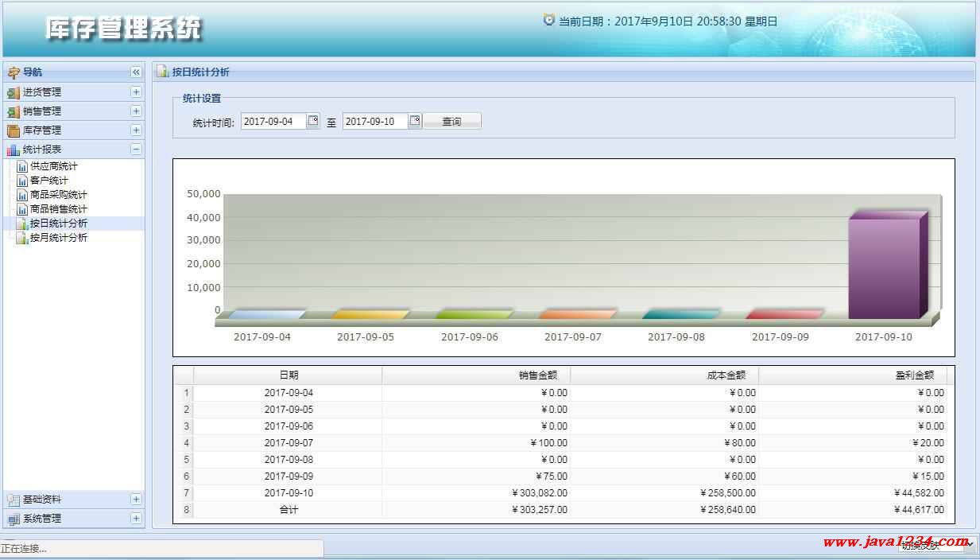Open 供应商统计 report
This screenshot has height=560, width=980.
pyautogui.click(x=53, y=166)
